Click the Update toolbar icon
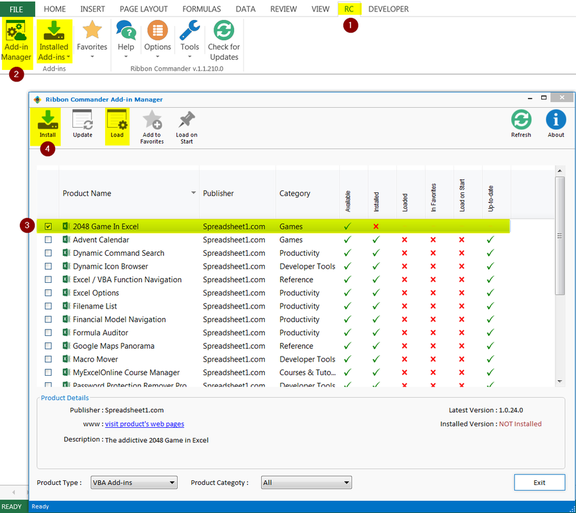Image resolution: width=576 pixels, height=513 pixels. pos(82,124)
